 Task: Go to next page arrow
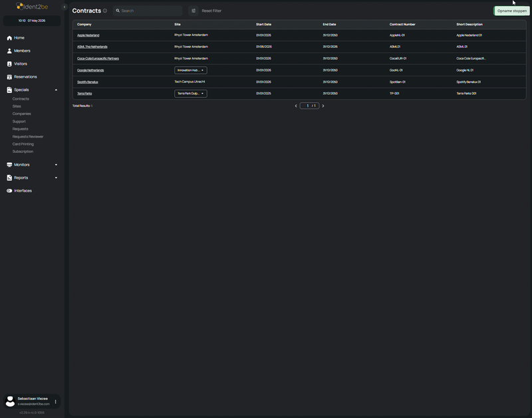323,106
